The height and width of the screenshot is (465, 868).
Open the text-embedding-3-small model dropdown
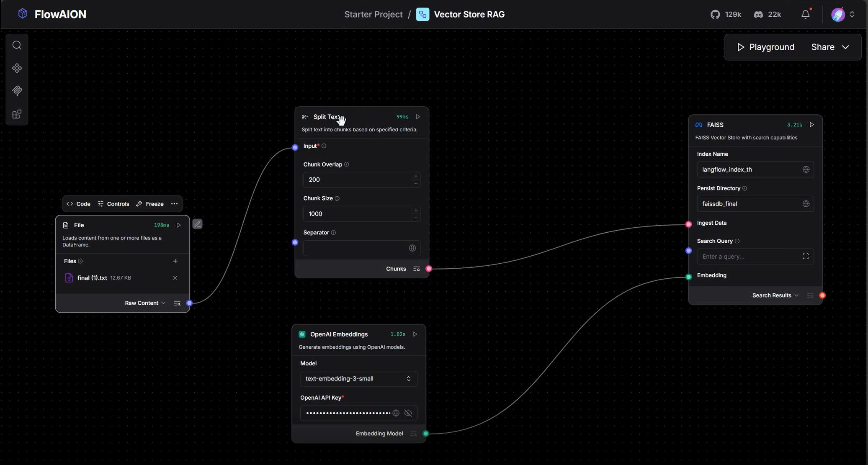pyautogui.click(x=358, y=378)
